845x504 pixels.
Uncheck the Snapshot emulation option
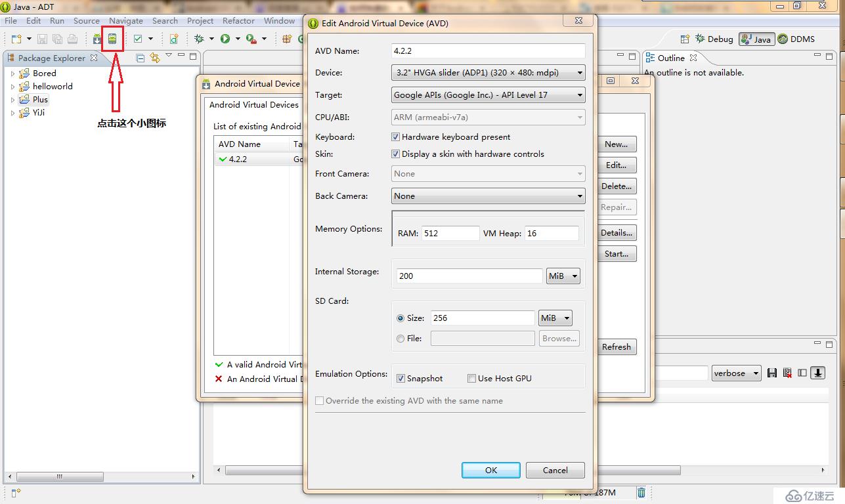[401, 379]
